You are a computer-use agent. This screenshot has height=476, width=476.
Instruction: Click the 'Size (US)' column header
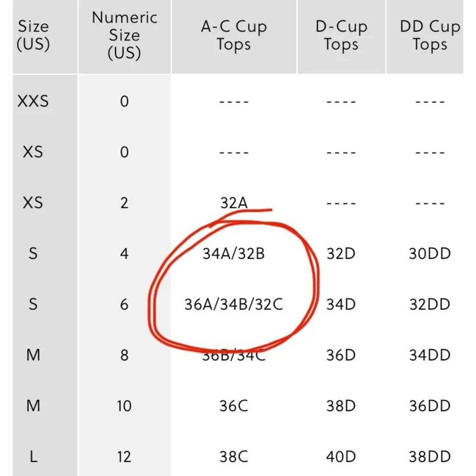(33, 36)
